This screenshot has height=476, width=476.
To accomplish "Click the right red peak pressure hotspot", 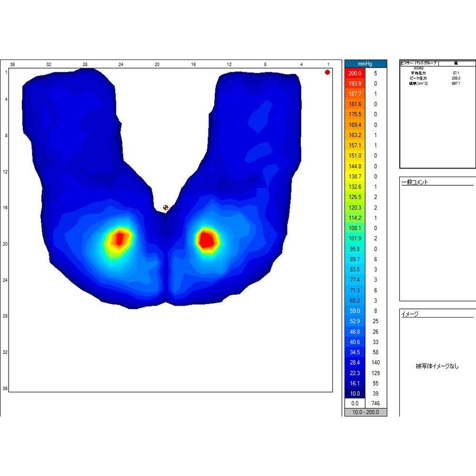I will 207,238.
